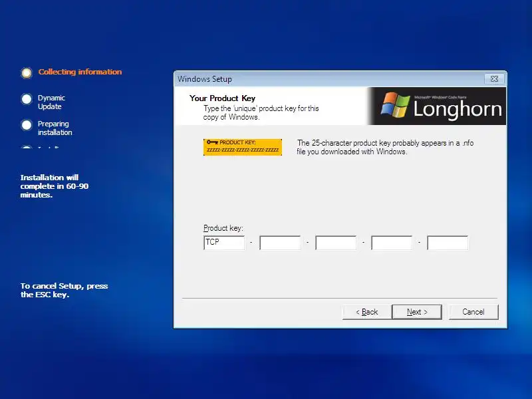Click 'To cancel Setup, press the ESC key' text

tap(64, 291)
